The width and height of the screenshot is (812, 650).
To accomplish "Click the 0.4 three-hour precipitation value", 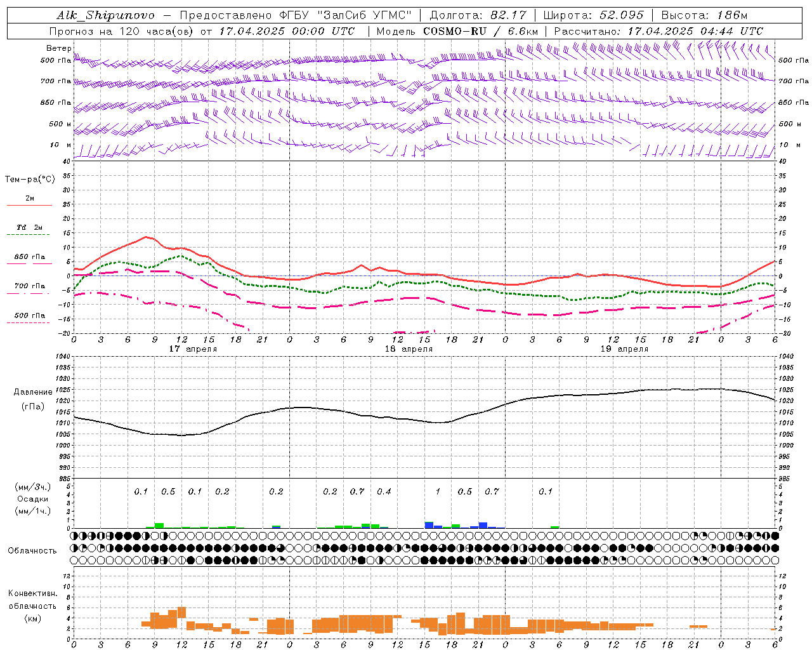I will click(x=384, y=491).
